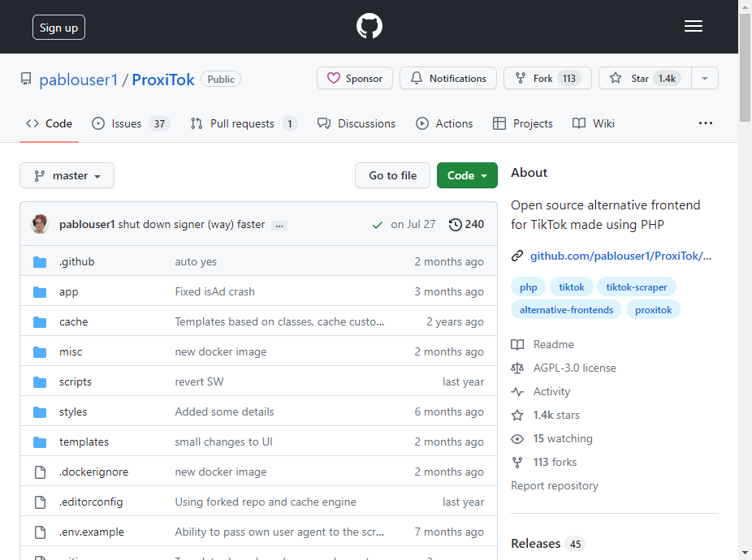Expand the Star lists dropdown arrow

coord(705,78)
